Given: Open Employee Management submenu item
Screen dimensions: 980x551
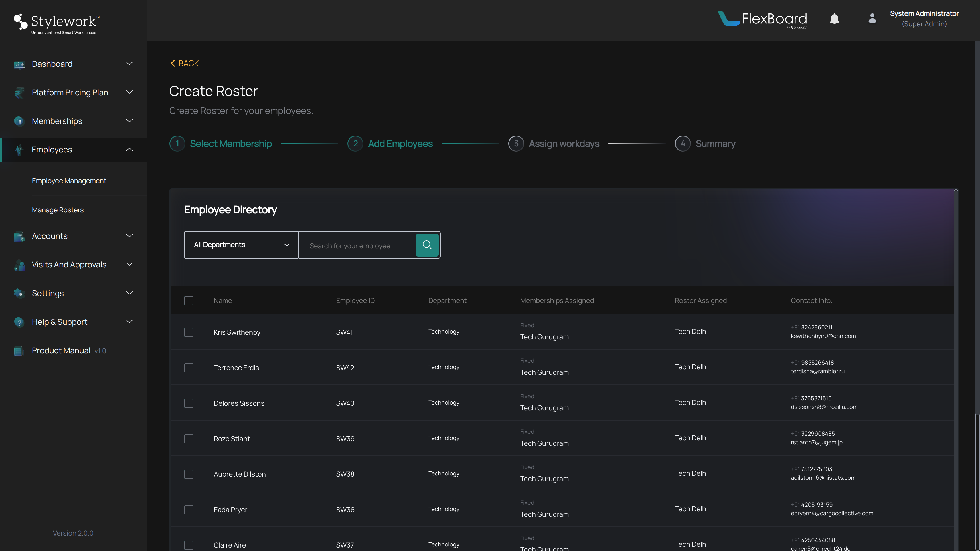Looking at the screenshot, I should tap(69, 180).
